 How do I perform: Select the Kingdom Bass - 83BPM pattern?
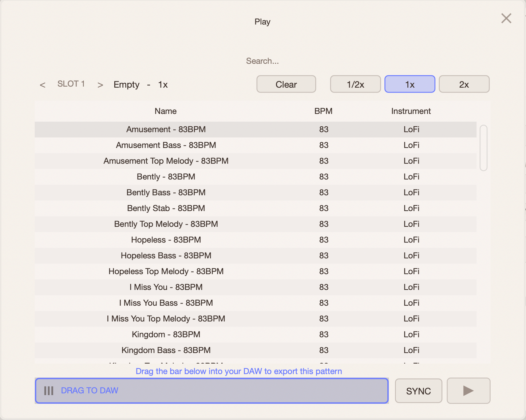(256, 350)
